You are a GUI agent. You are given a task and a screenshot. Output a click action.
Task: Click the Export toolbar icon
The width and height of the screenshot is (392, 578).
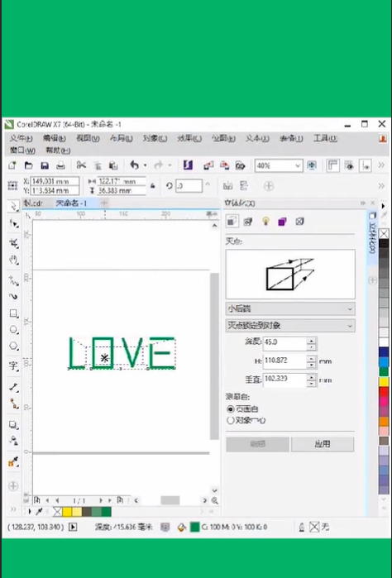point(224,165)
